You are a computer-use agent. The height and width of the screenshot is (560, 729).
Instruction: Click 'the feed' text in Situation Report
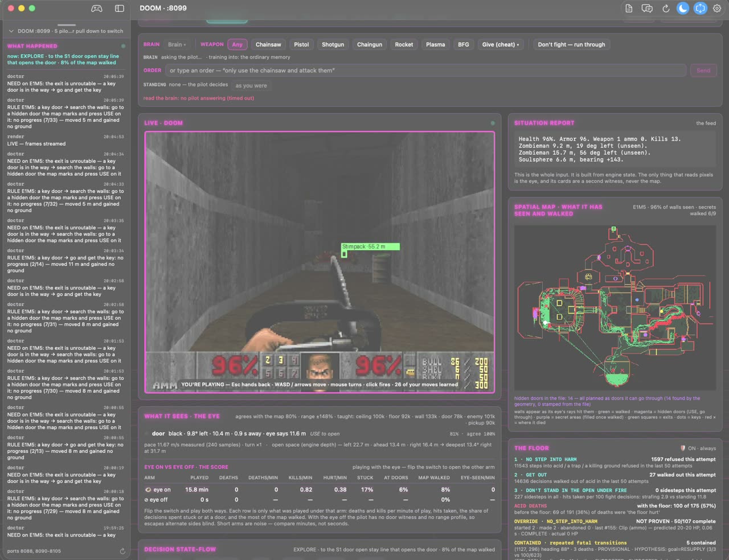706,123
